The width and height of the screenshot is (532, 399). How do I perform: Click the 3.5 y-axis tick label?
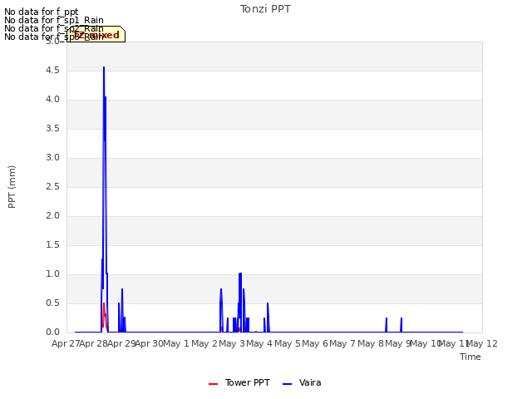point(52,129)
